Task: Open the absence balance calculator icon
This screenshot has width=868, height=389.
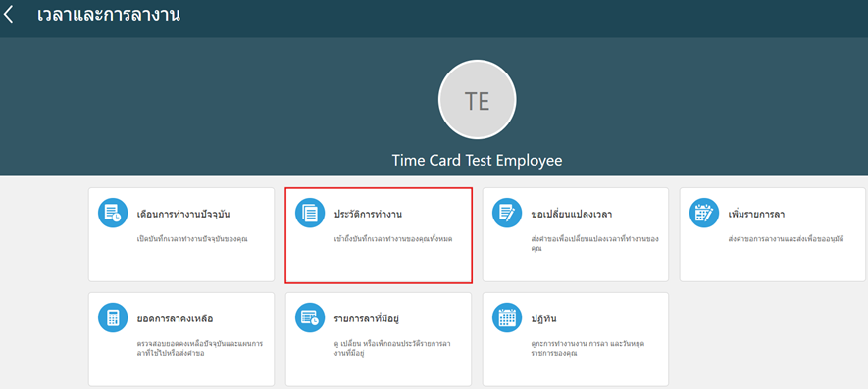Action: [113, 317]
